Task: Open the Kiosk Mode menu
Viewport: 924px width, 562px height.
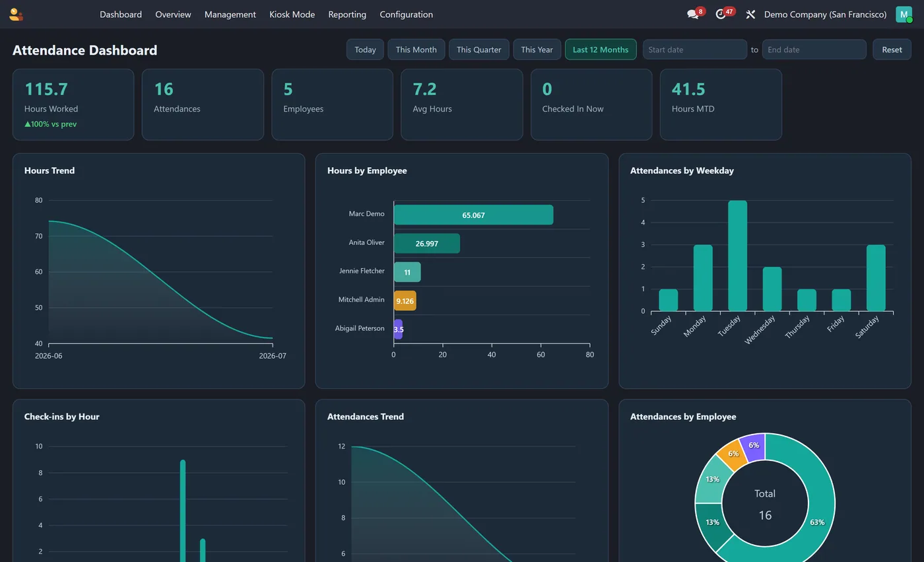Action: [292, 15]
